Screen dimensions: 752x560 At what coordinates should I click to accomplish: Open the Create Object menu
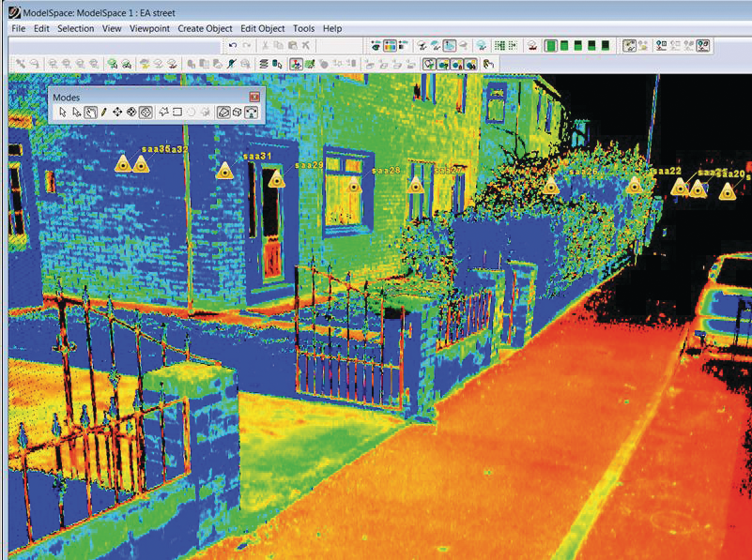205,29
